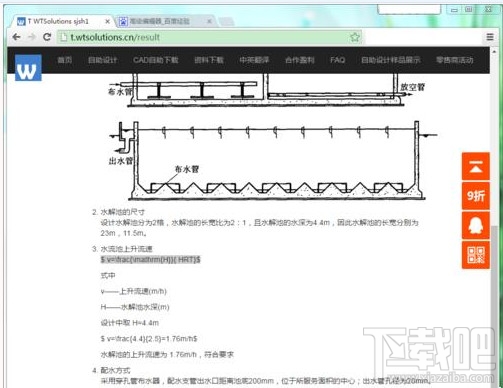Click the formula text '=1.76m/h$'
503x388 pixels.
[x=180, y=339]
